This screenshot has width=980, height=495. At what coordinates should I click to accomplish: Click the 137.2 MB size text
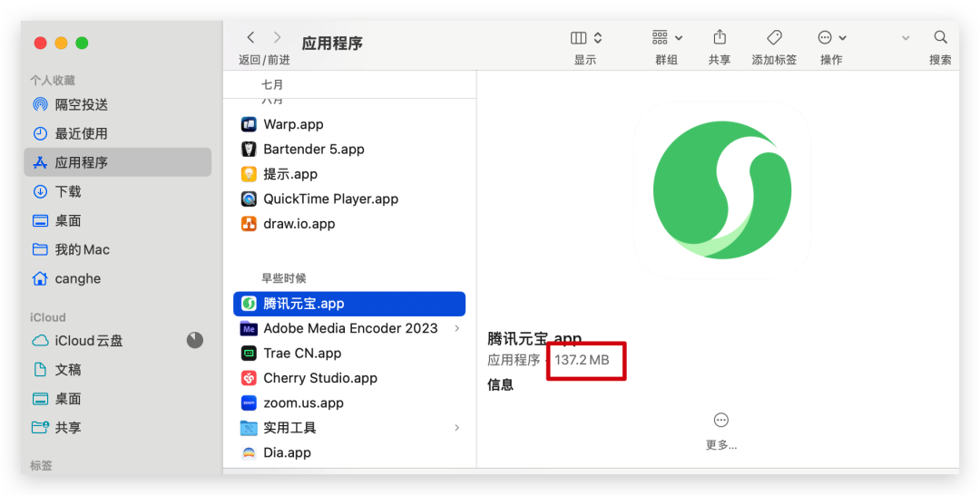tap(582, 360)
